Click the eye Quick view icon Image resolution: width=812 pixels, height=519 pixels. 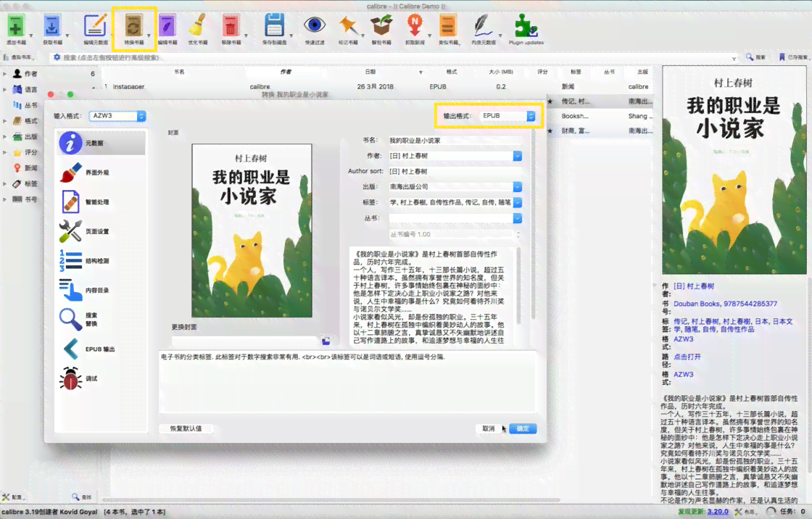[x=315, y=25]
